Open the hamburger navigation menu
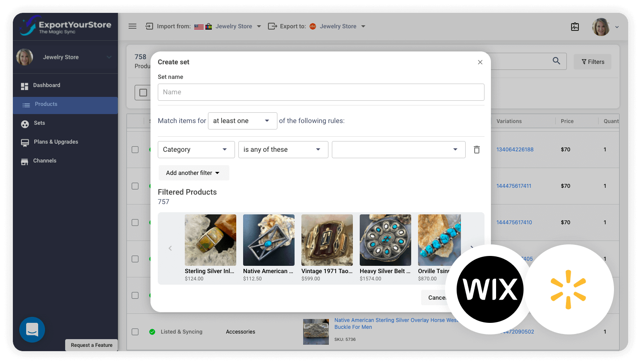The width and height of the screenshot is (641, 364). point(132,26)
